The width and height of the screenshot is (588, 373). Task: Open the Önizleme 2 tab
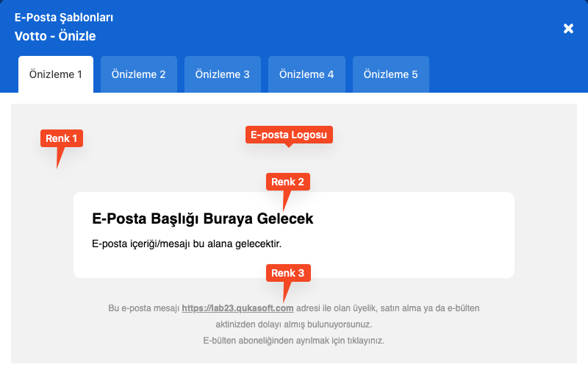pyautogui.click(x=138, y=74)
